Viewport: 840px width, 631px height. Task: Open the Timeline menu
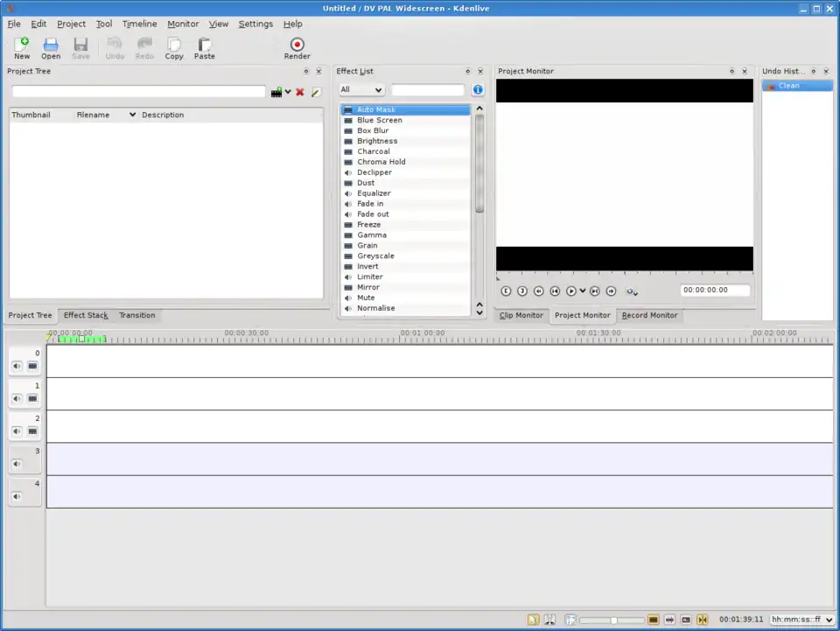pyautogui.click(x=139, y=24)
